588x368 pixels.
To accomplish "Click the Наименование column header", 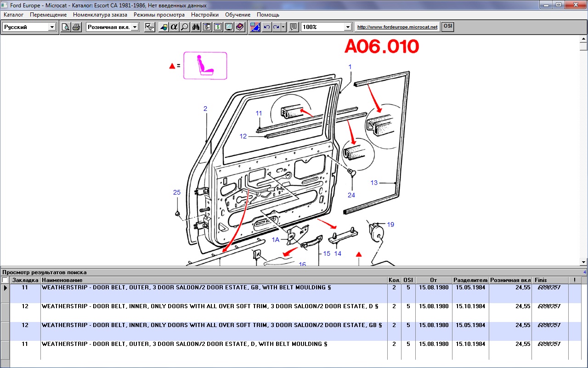I will coord(62,280).
